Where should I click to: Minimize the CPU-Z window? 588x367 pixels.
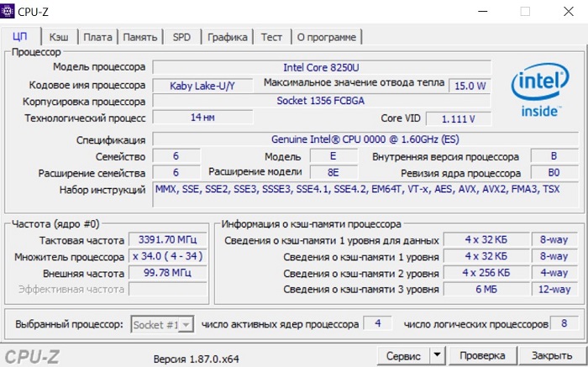(x=483, y=11)
